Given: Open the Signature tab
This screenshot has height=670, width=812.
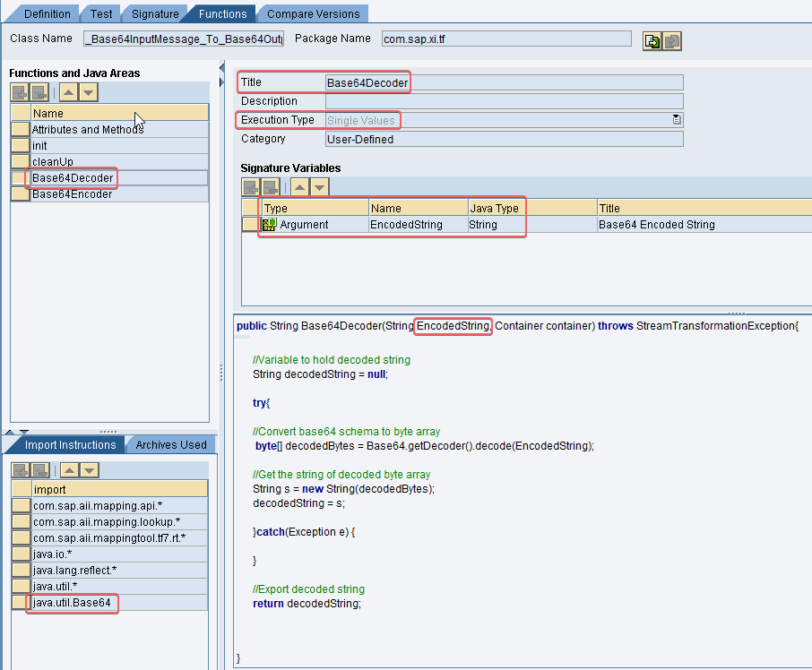Looking at the screenshot, I should click(x=155, y=14).
